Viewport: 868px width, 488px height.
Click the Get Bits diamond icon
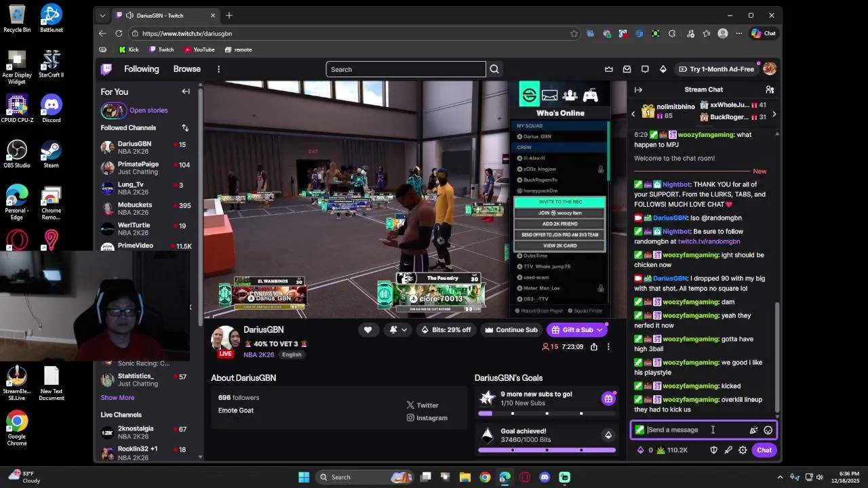click(663, 69)
